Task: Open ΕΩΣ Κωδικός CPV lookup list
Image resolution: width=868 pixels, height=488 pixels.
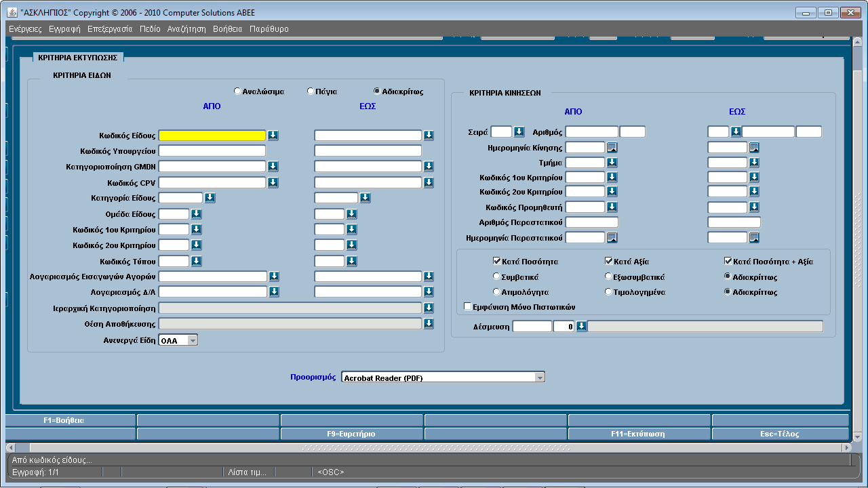Action: tap(429, 182)
